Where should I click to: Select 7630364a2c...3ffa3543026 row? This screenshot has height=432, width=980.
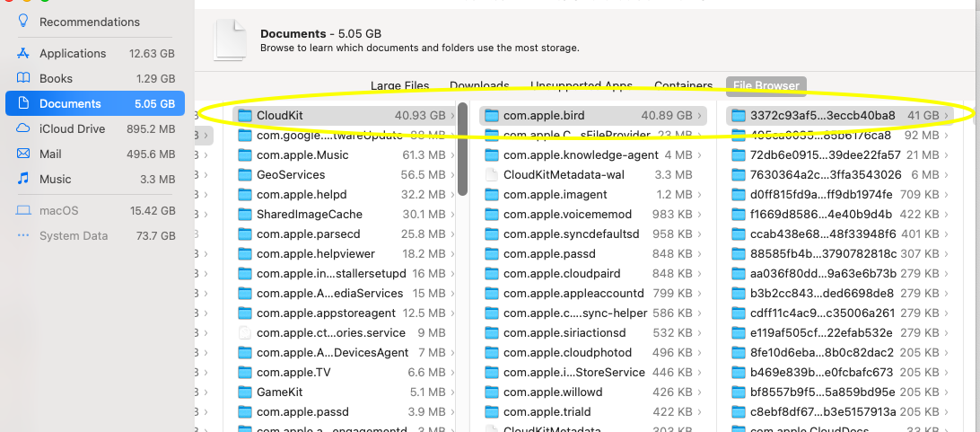pos(839,174)
